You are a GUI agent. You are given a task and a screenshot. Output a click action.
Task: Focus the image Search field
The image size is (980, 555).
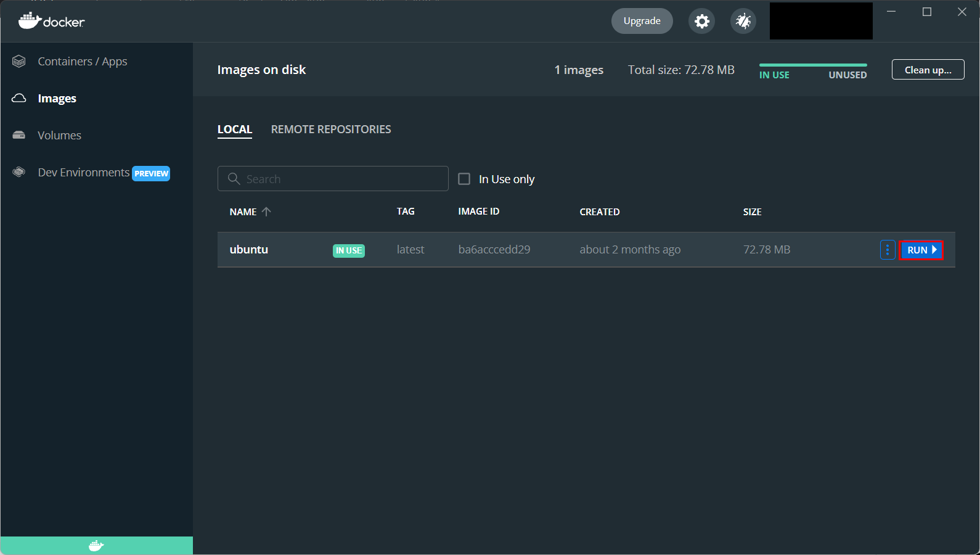[x=333, y=178]
